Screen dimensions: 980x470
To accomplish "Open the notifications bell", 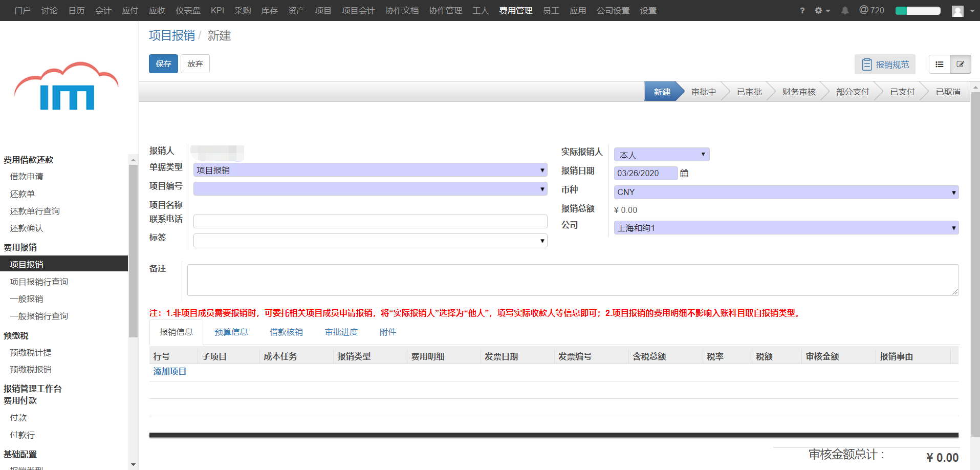I will point(845,11).
